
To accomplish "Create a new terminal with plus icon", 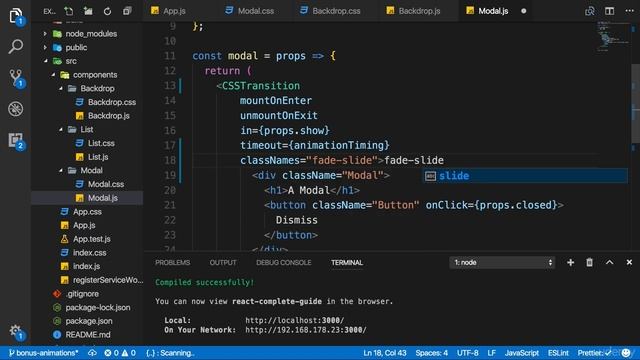I will tap(570, 262).
